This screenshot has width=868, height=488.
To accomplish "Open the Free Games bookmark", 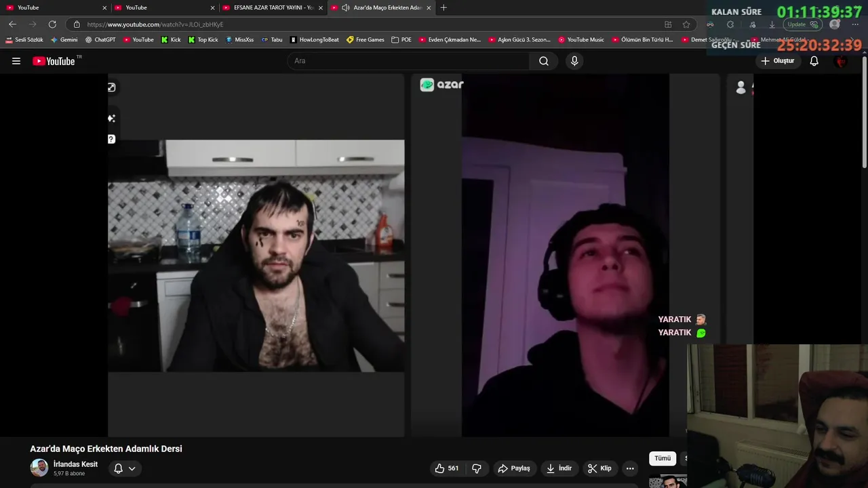I will click(366, 40).
